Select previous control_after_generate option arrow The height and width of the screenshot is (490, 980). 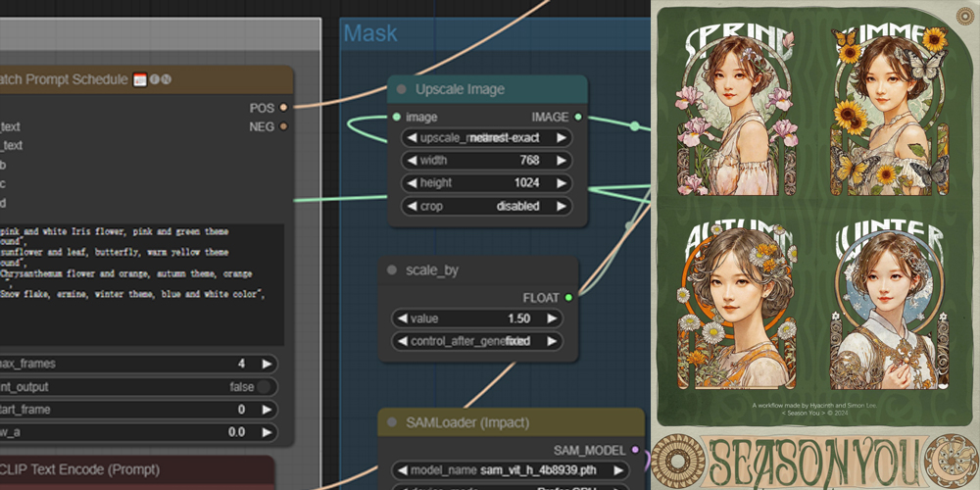(x=402, y=341)
